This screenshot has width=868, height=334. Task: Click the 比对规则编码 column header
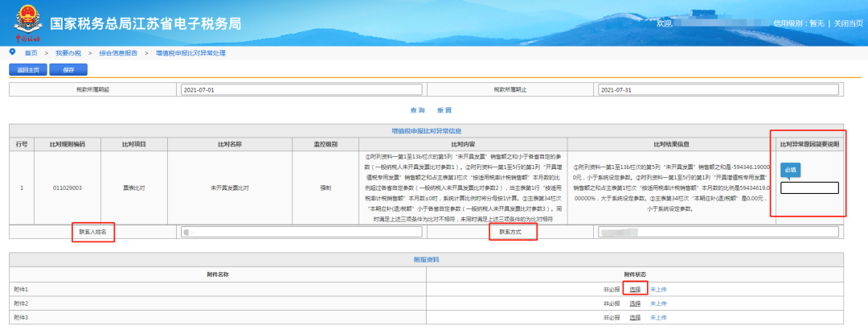point(68,144)
